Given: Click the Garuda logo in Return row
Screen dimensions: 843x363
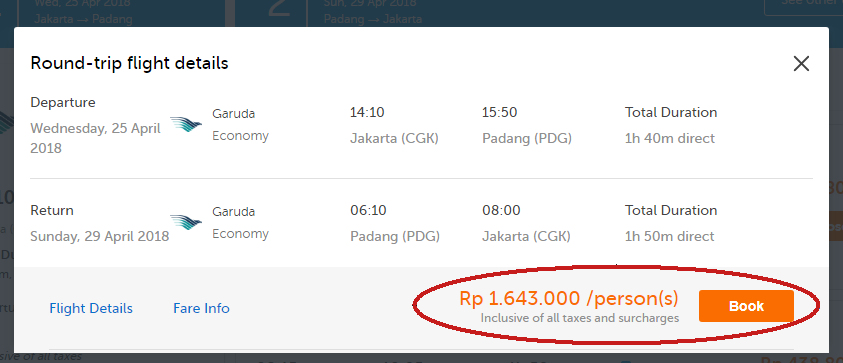Looking at the screenshot, I should point(186,222).
